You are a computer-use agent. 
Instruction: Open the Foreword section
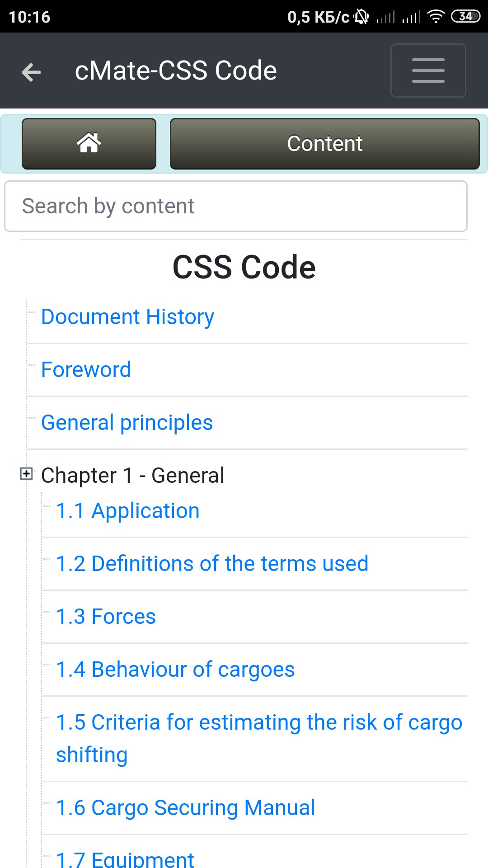(x=86, y=370)
